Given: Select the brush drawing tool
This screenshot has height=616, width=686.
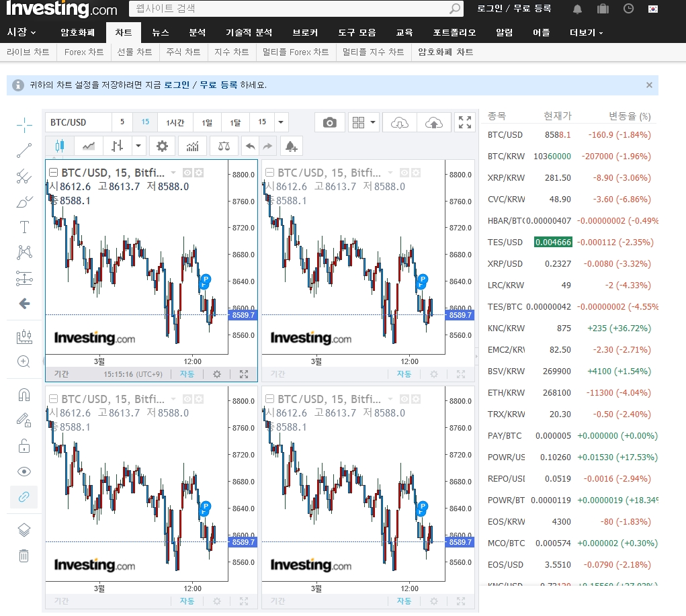Looking at the screenshot, I should click(x=24, y=202).
